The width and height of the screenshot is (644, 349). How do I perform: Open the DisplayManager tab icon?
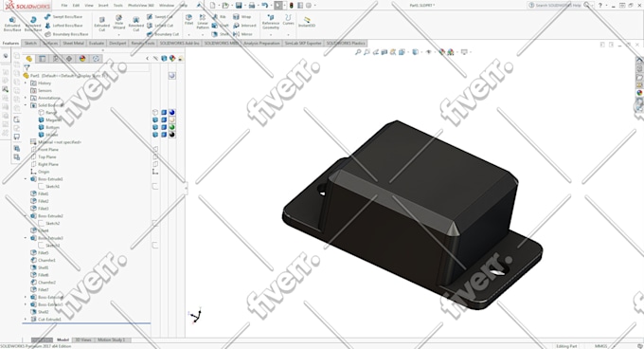(x=82, y=59)
